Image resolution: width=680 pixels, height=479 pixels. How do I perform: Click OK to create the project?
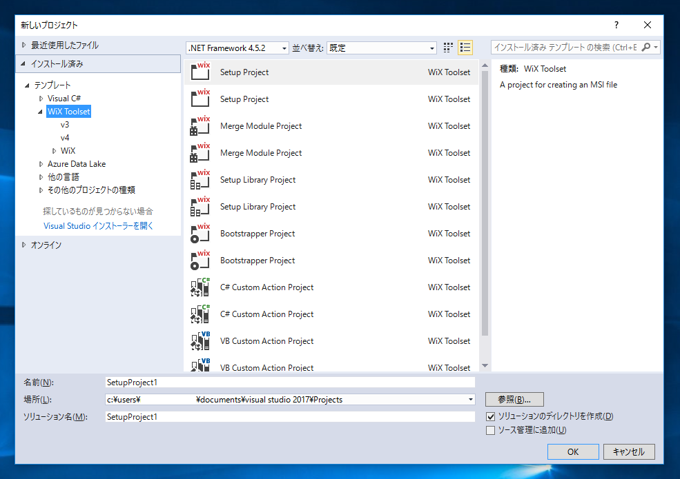[573, 452]
